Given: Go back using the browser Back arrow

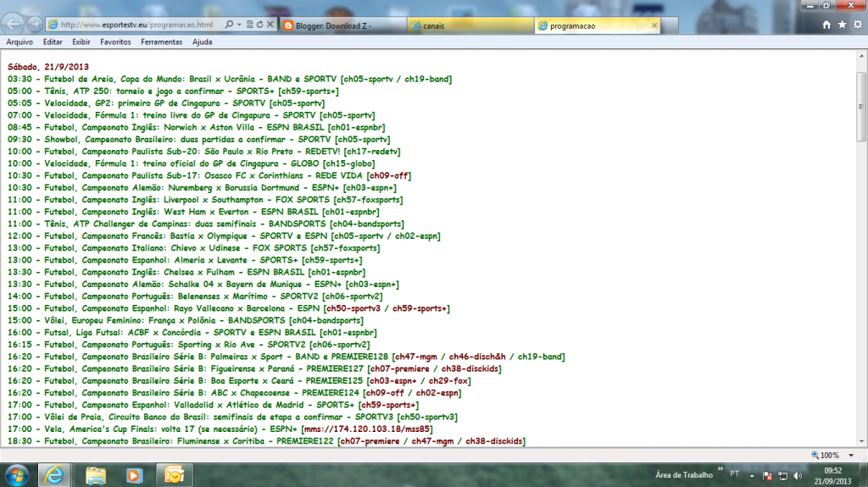Looking at the screenshot, I should pos(14,24).
